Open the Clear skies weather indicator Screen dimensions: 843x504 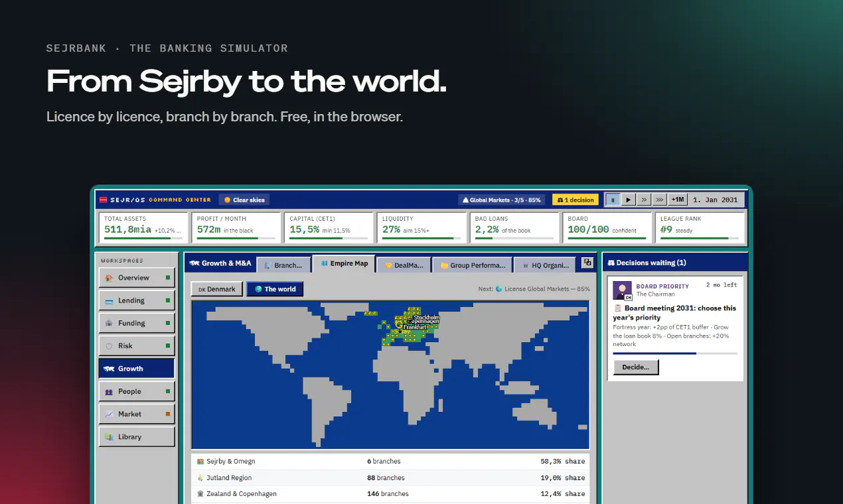pyautogui.click(x=244, y=200)
